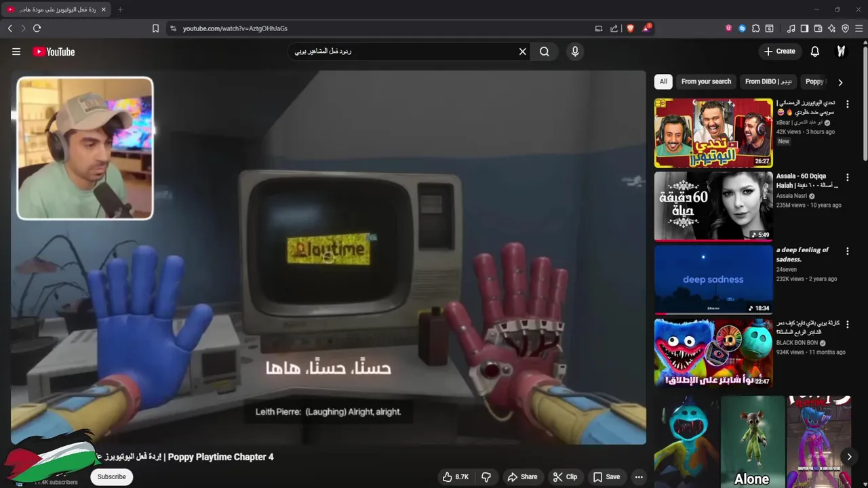Open the music note playlist icon
The image size is (868, 488).
tap(791, 28)
